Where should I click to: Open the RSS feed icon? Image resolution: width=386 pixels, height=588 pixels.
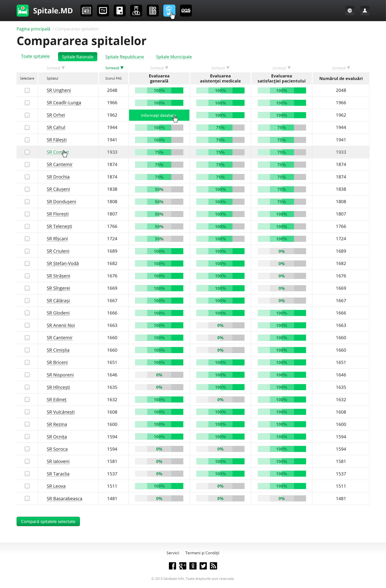click(214, 566)
